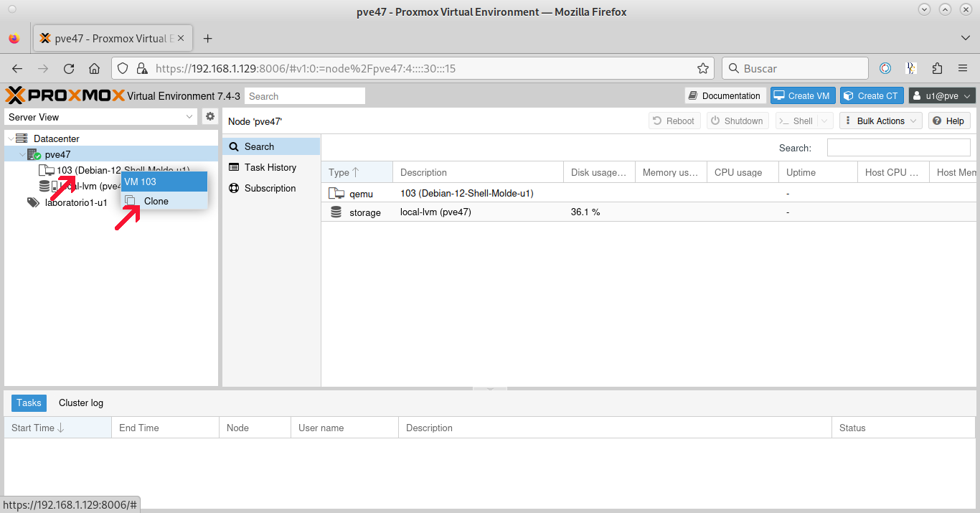Collapse the Datacenter tree node
The image size is (980, 513).
click(10, 138)
